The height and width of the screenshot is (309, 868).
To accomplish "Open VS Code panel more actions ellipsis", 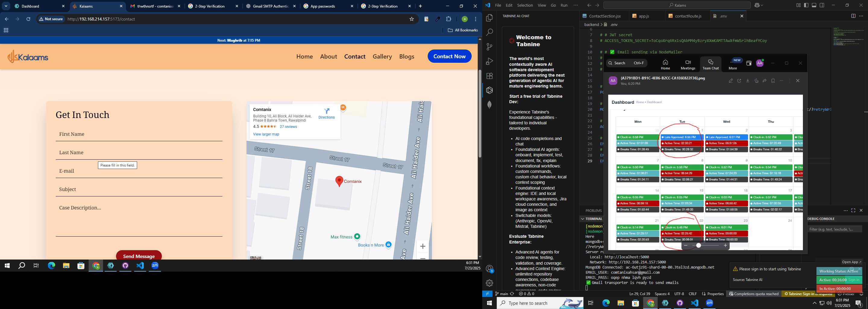I will pyautogui.click(x=845, y=211).
